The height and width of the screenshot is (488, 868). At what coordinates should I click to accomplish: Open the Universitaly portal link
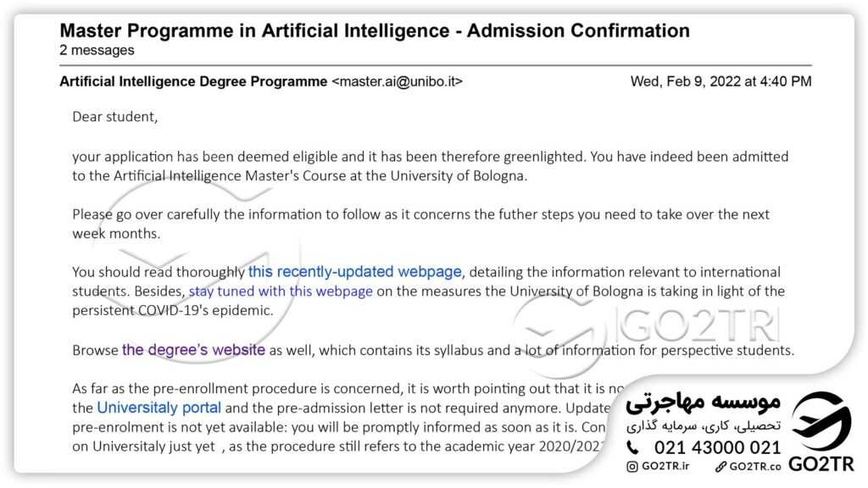[159, 408]
